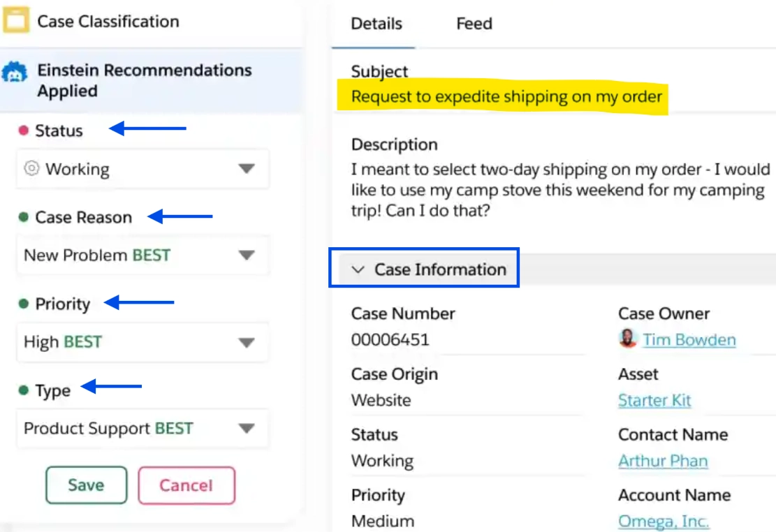776x532 pixels.
Task: Save the case classification changes
Action: tap(86, 485)
